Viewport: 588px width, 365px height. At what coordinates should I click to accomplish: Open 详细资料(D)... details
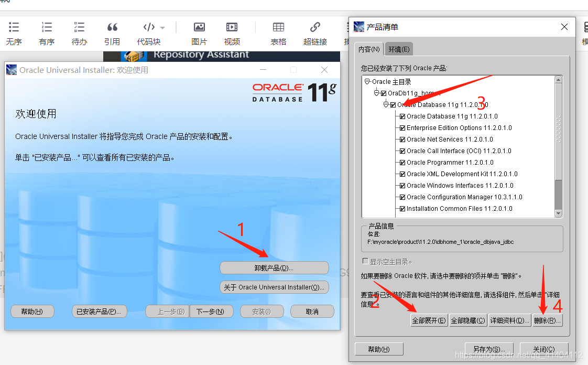[x=509, y=320]
